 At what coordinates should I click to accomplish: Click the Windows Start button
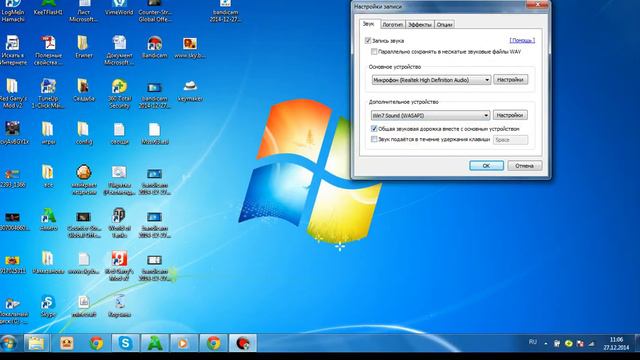9,343
